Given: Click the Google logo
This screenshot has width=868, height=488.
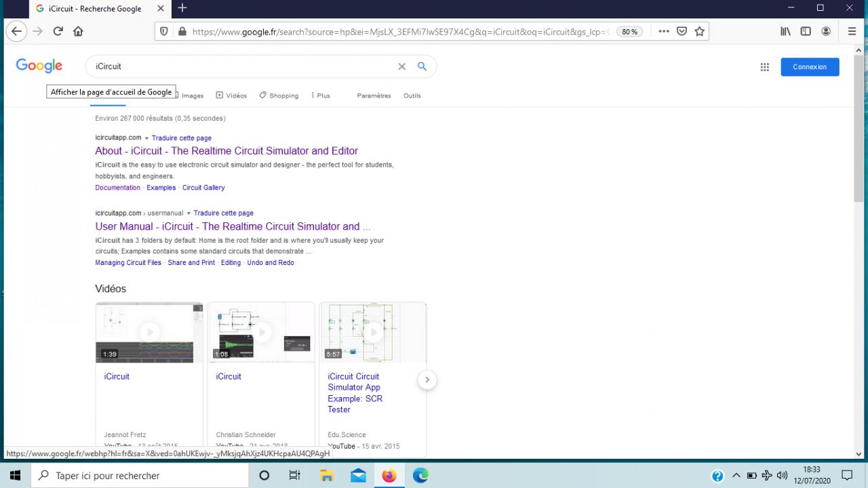Looking at the screenshot, I should 39,66.
